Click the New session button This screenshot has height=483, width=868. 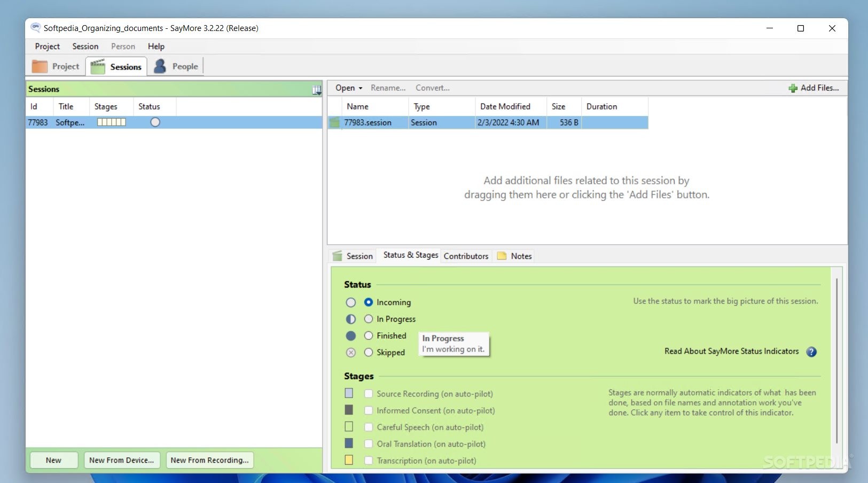[x=53, y=460]
